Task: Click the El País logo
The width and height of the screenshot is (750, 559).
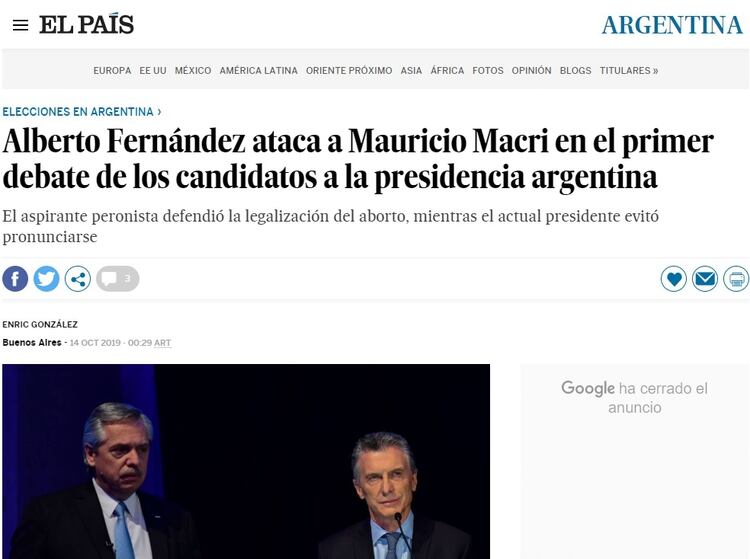Action: (86, 25)
